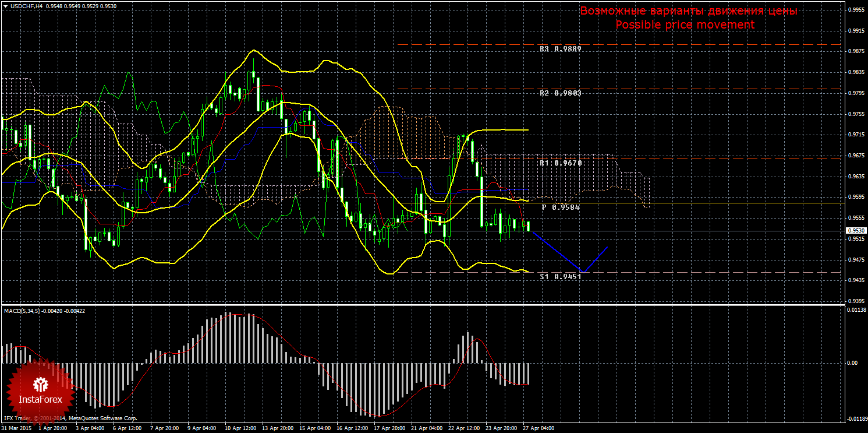868x433 pixels.
Task: Click the 3 Apr 04:00 time label
Action: (90, 428)
